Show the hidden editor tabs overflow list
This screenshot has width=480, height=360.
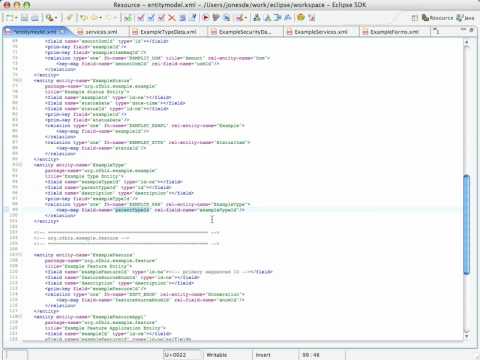[436, 32]
